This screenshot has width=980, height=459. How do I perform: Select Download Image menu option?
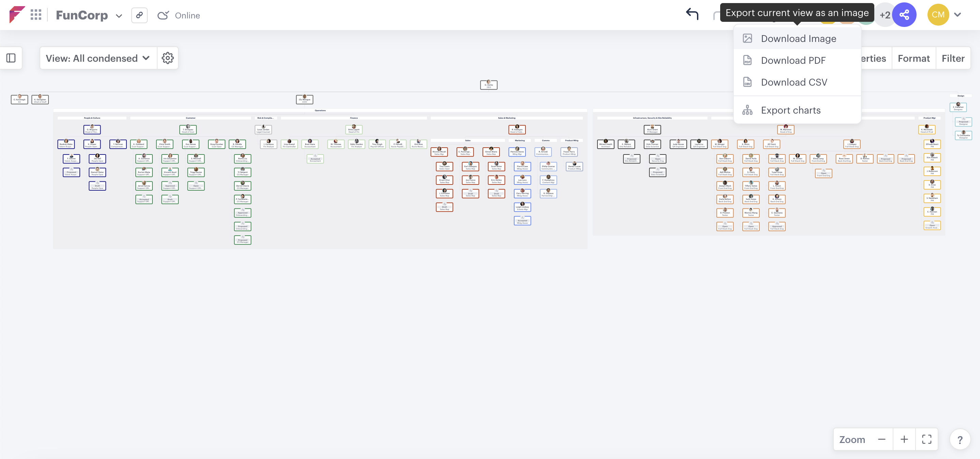[798, 39]
